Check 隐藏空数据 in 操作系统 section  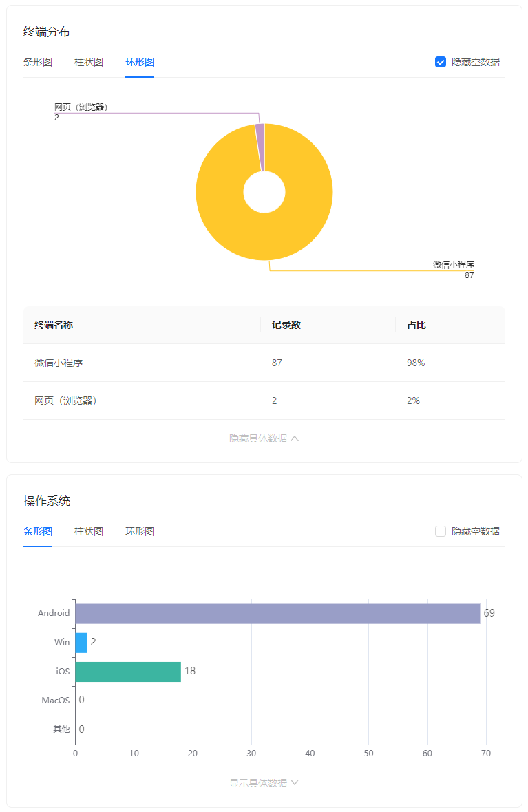[441, 531]
